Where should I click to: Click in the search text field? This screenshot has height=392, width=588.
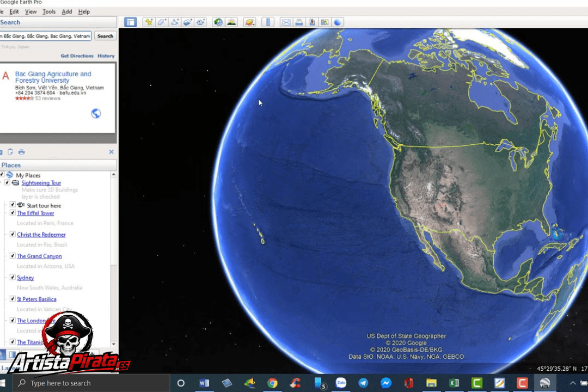pyautogui.click(x=45, y=36)
